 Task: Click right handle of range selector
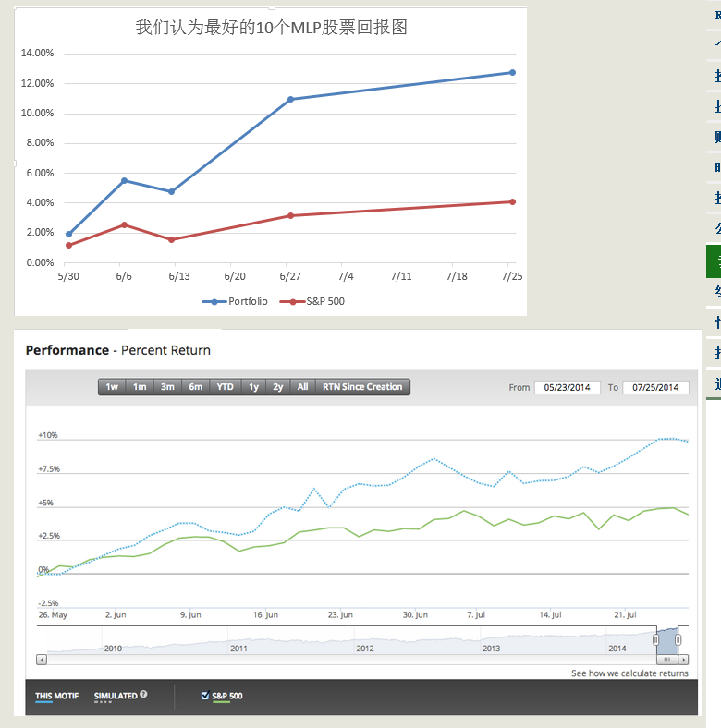[678, 639]
